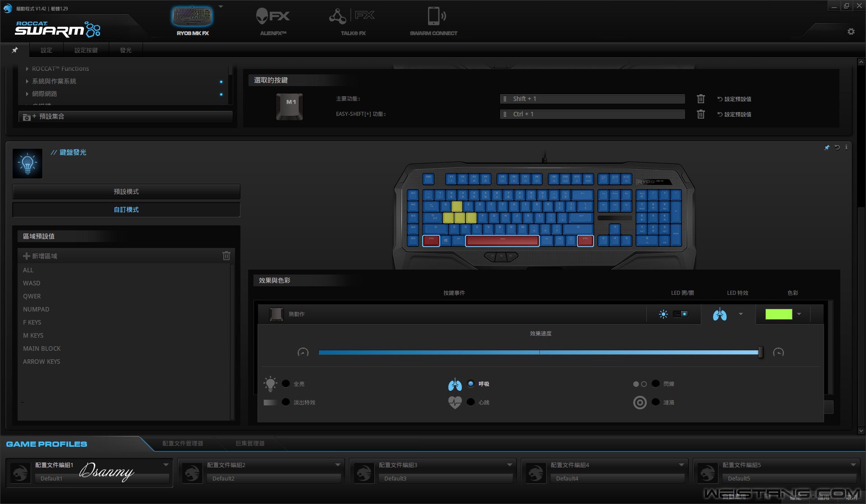Open the LED effect dropdown arrow
Viewport: 866px width, 504px height.
pos(741,314)
